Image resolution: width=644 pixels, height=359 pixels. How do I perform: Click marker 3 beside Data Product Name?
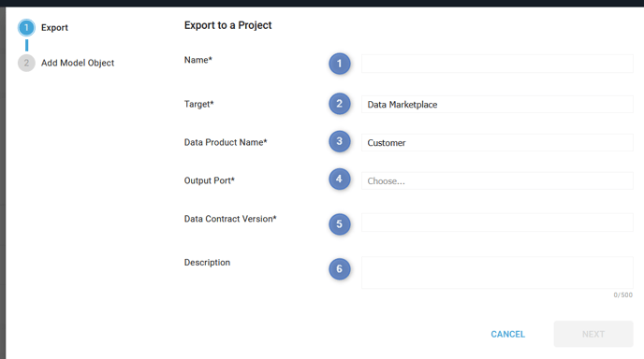pyautogui.click(x=339, y=141)
